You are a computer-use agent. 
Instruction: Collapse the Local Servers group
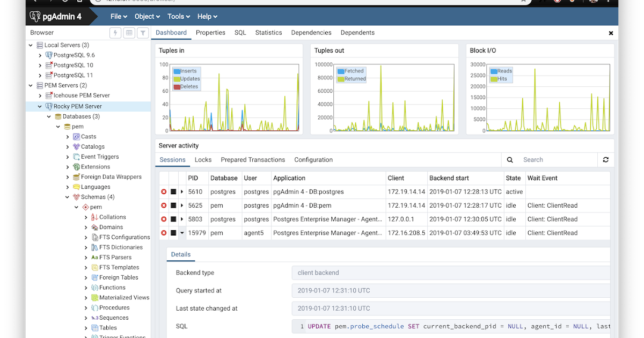[x=31, y=45]
